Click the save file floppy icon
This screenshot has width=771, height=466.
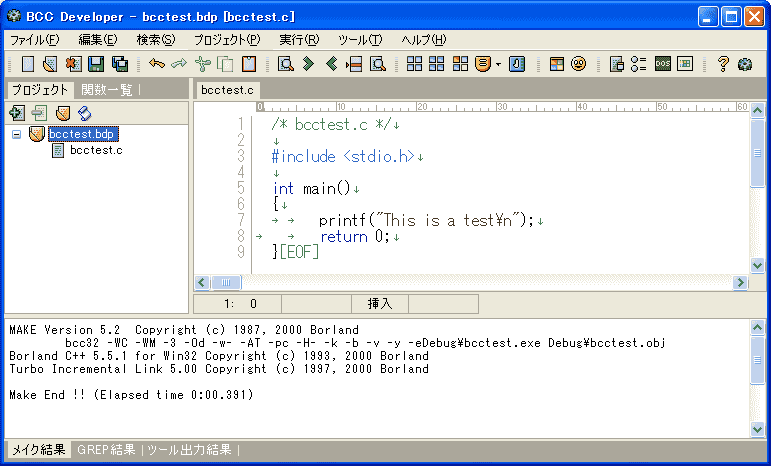coord(96,64)
